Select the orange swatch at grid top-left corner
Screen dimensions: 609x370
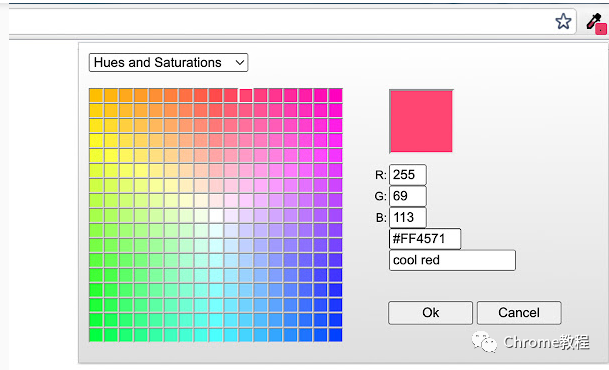click(96, 96)
